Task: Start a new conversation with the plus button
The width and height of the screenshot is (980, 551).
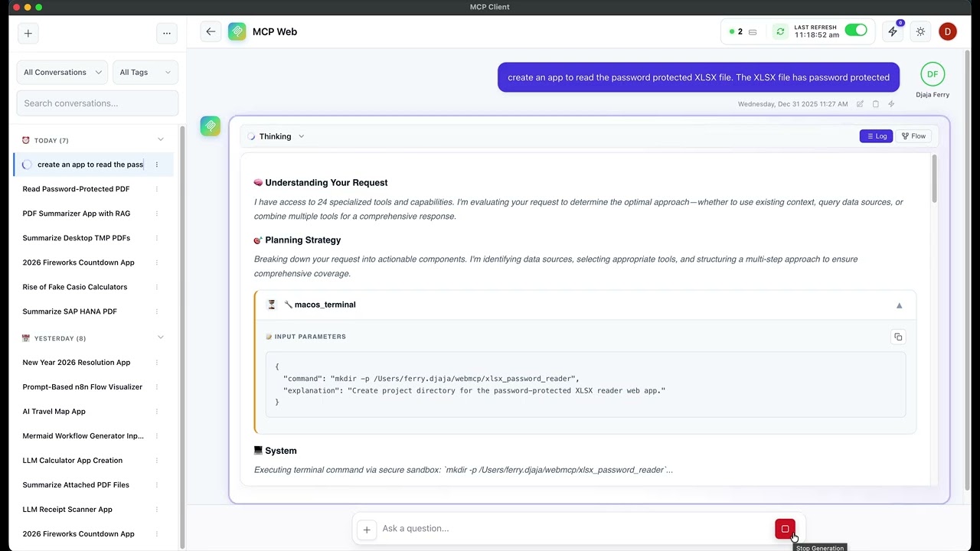Action: [x=28, y=33]
